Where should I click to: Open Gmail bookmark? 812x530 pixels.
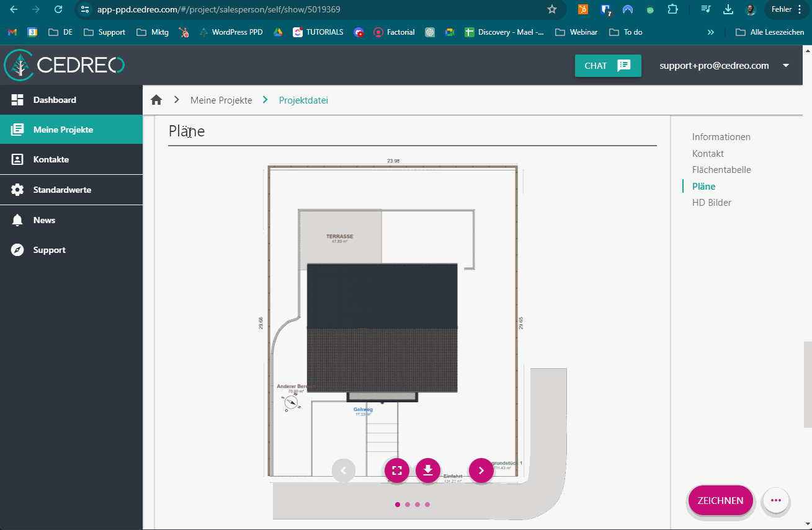[x=12, y=32]
